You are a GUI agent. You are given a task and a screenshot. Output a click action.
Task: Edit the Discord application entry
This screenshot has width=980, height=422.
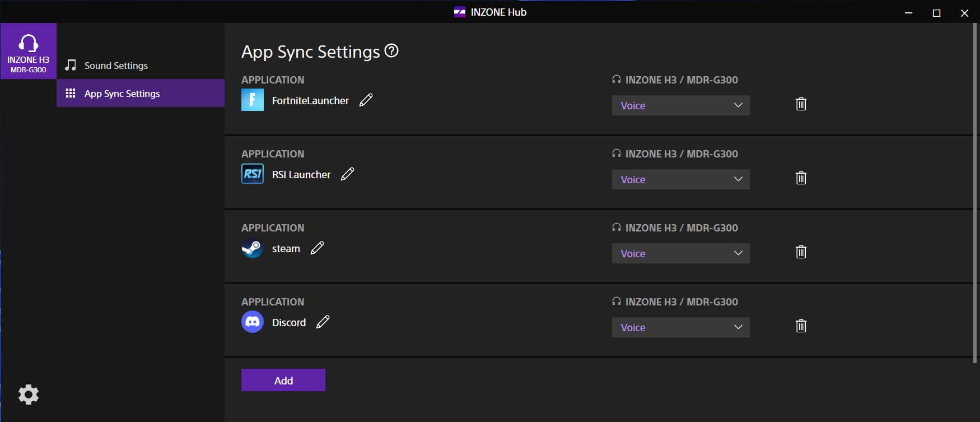(323, 322)
